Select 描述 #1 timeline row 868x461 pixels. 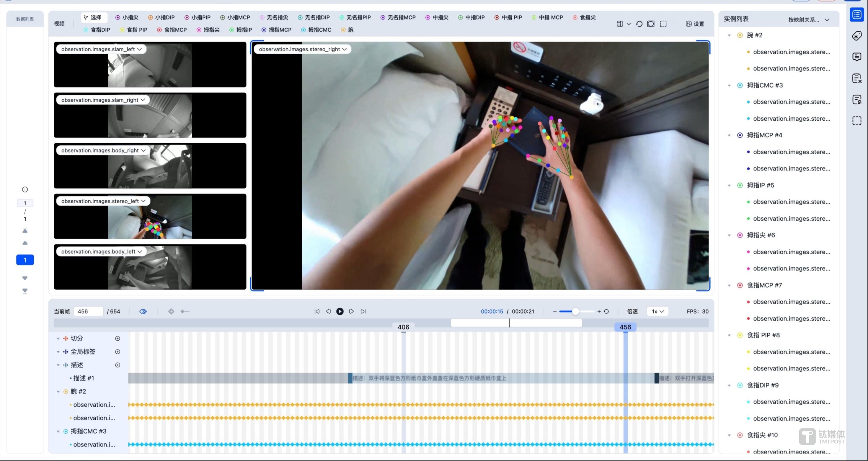click(84, 378)
